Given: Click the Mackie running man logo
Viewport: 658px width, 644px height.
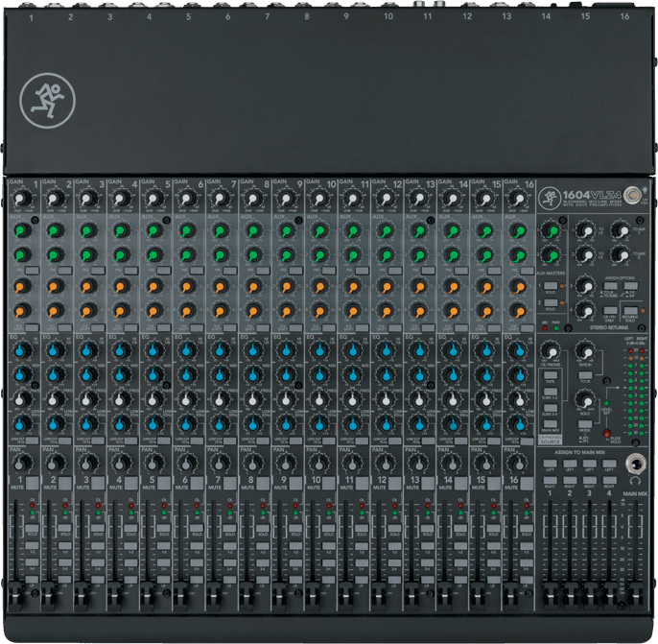Looking at the screenshot, I should pos(45,101).
